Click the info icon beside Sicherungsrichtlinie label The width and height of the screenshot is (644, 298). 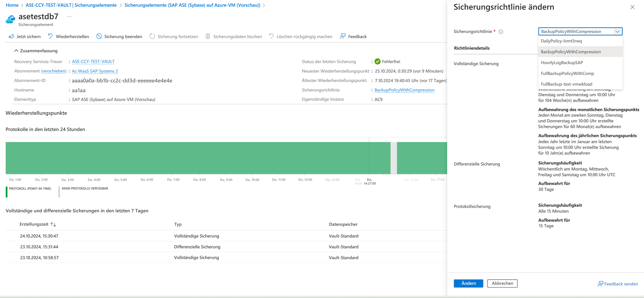point(501,32)
